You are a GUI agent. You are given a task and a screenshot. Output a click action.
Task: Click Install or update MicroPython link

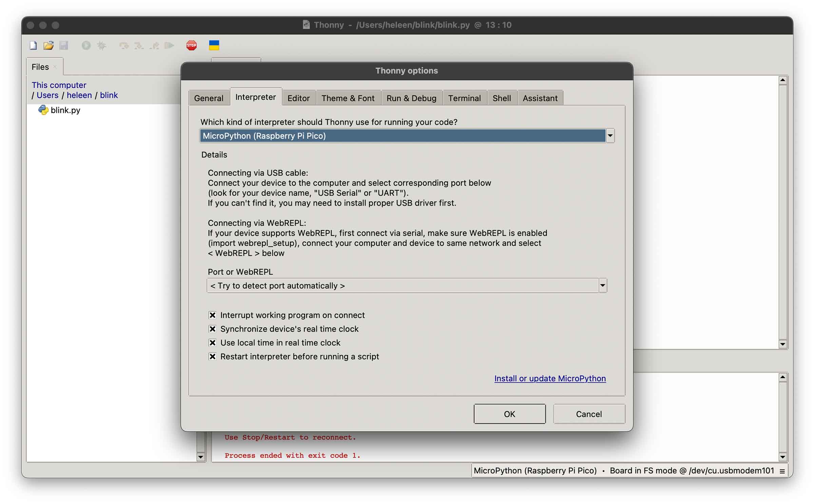550,379
